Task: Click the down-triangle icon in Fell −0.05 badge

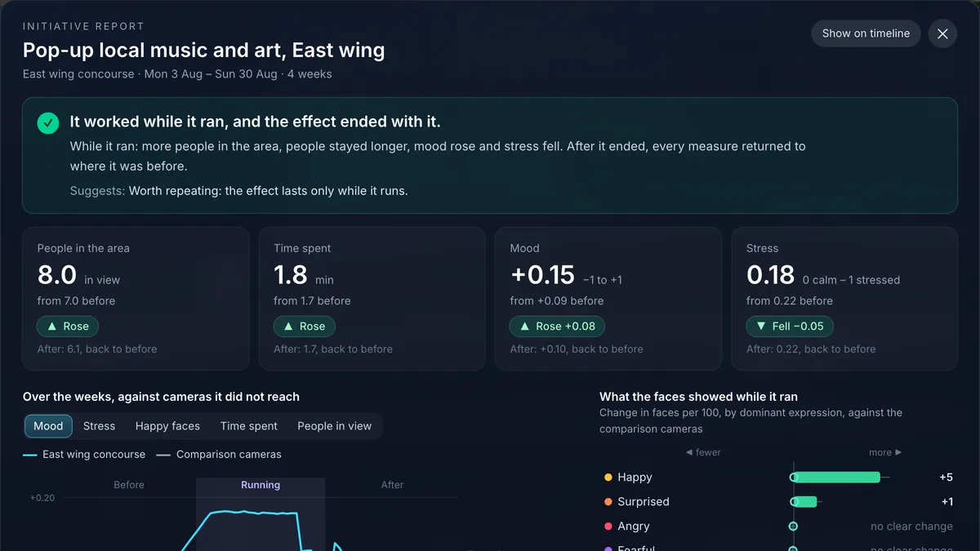Action: tap(761, 326)
